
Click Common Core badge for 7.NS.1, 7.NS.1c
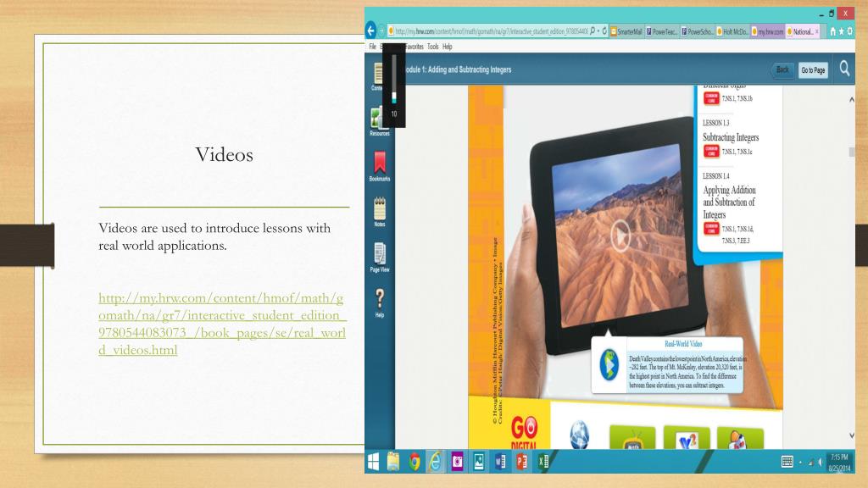coord(711,151)
